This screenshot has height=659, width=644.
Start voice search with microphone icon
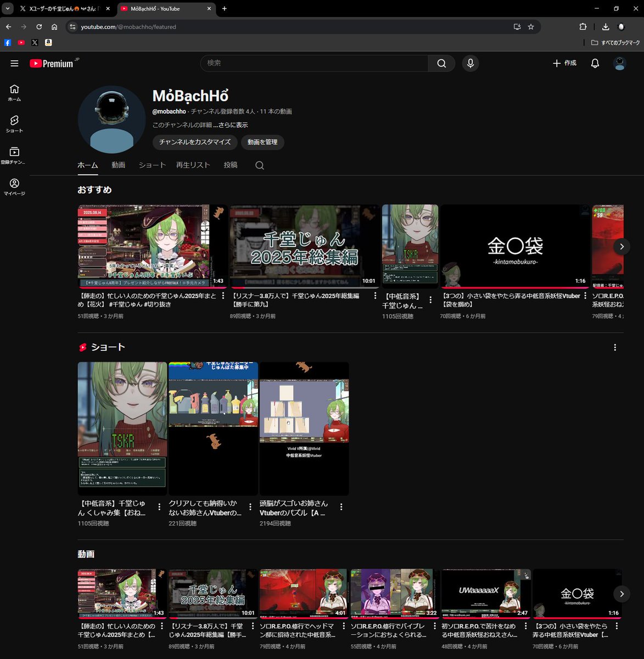470,63
